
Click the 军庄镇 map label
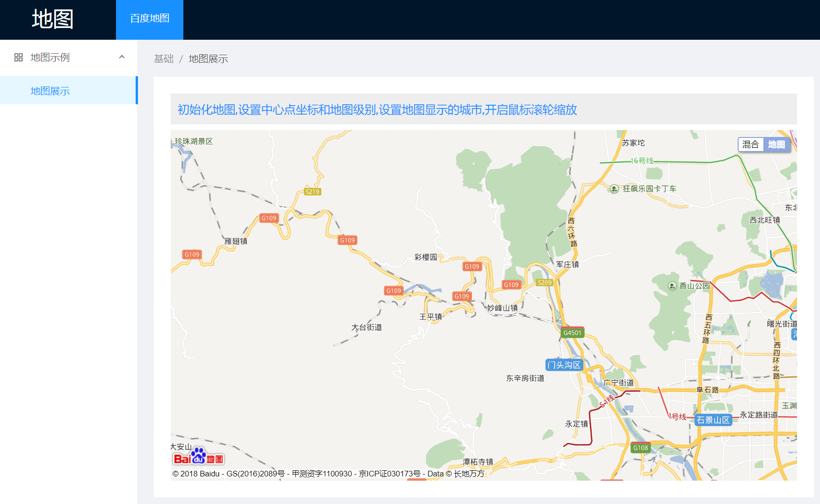(x=567, y=264)
